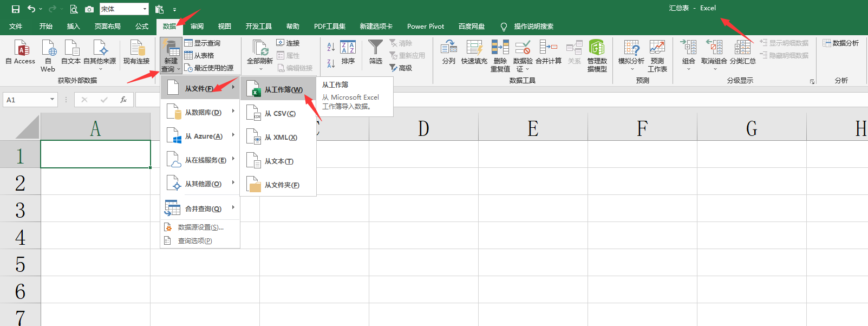Click the fx insert function button
868x326 pixels.
click(123, 100)
